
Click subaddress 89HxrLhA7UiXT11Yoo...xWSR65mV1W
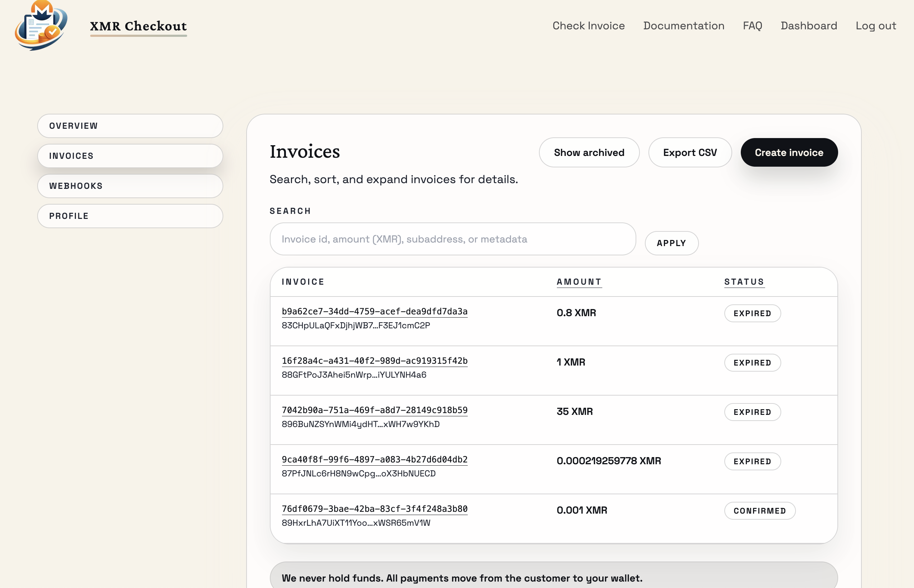coord(356,523)
